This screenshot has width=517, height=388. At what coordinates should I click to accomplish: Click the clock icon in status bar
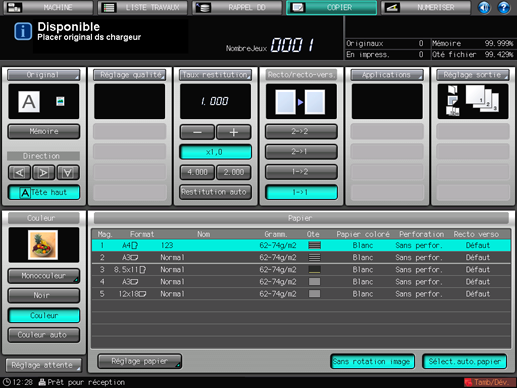point(7,382)
